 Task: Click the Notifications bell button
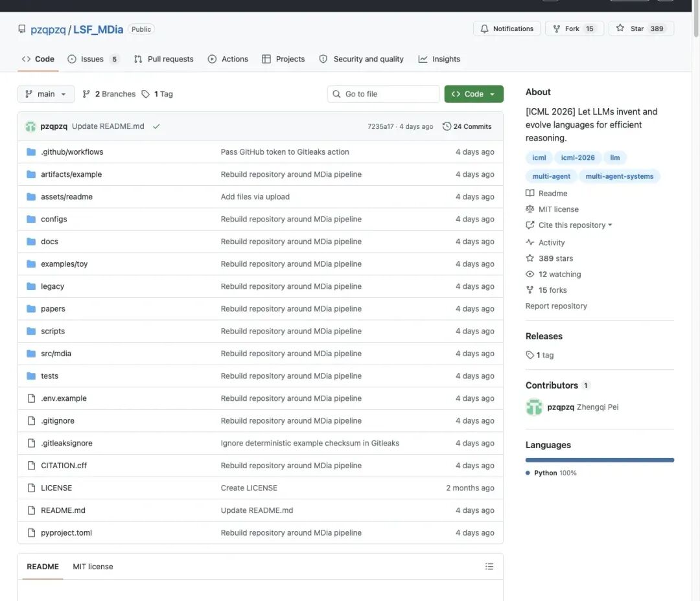coord(507,28)
